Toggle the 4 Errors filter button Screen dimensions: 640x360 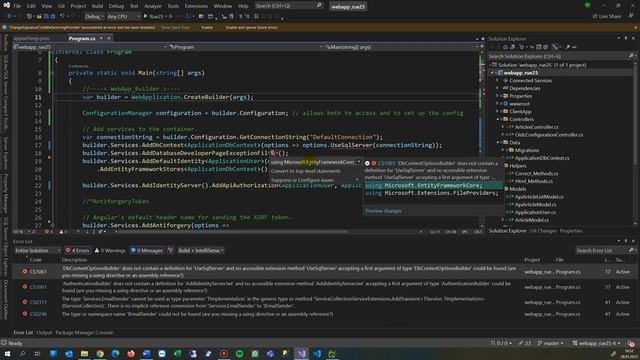[x=77, y=250]
